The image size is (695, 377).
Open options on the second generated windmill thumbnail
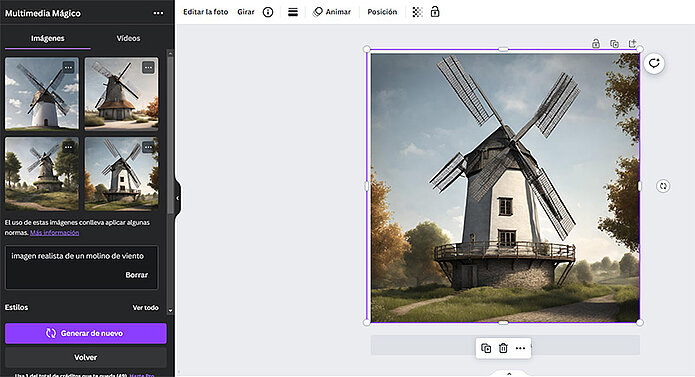[148, 67]
